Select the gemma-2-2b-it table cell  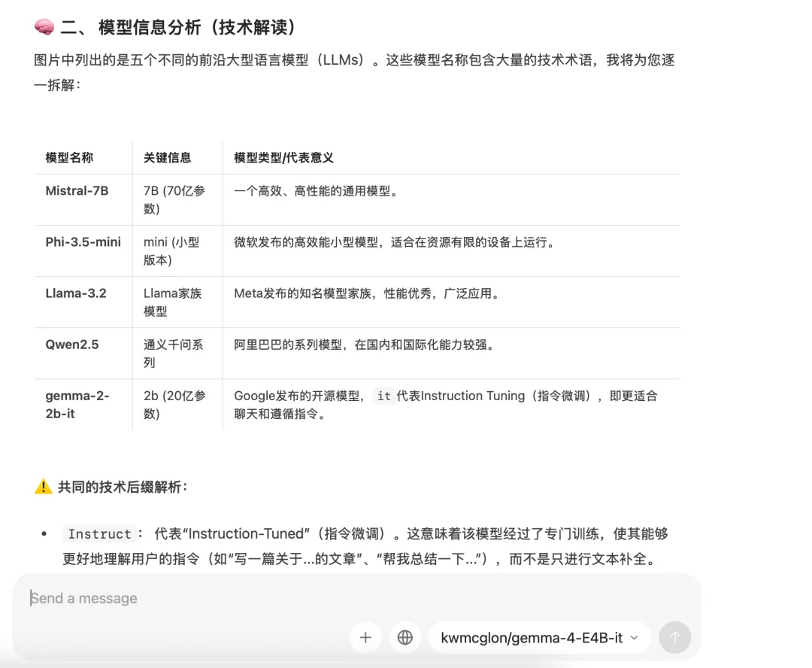[83, 405]
